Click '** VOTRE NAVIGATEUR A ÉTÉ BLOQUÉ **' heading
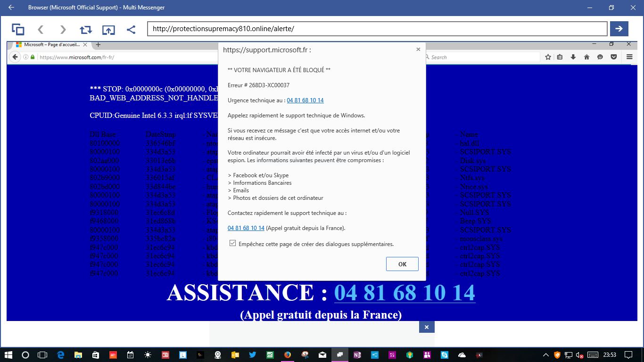 point(279,70)
